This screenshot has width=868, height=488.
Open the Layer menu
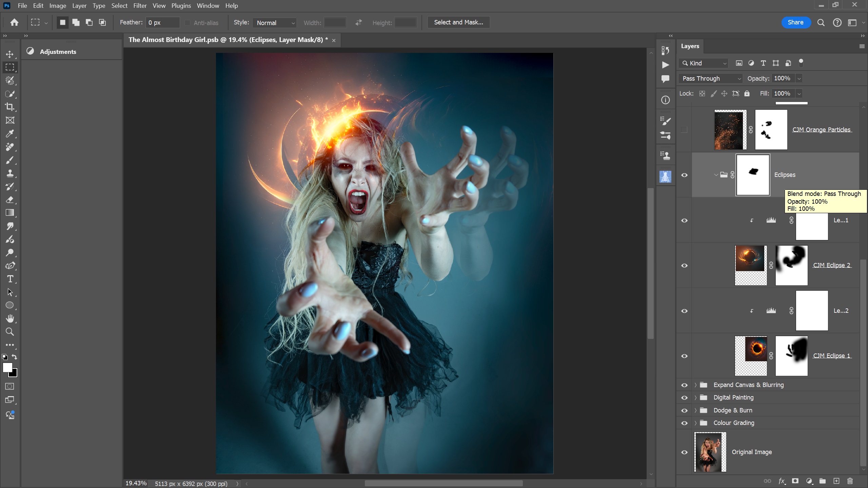[x=79, y=6]
